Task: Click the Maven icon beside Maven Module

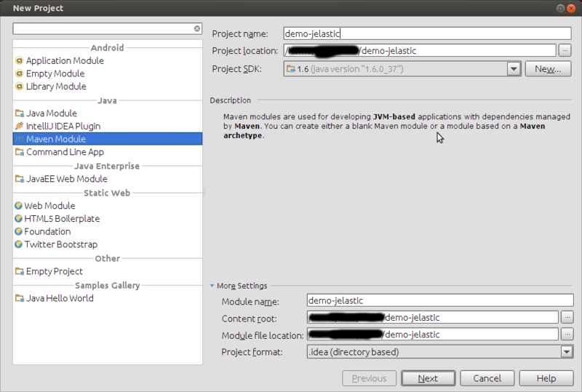Action: click(20, 139)
